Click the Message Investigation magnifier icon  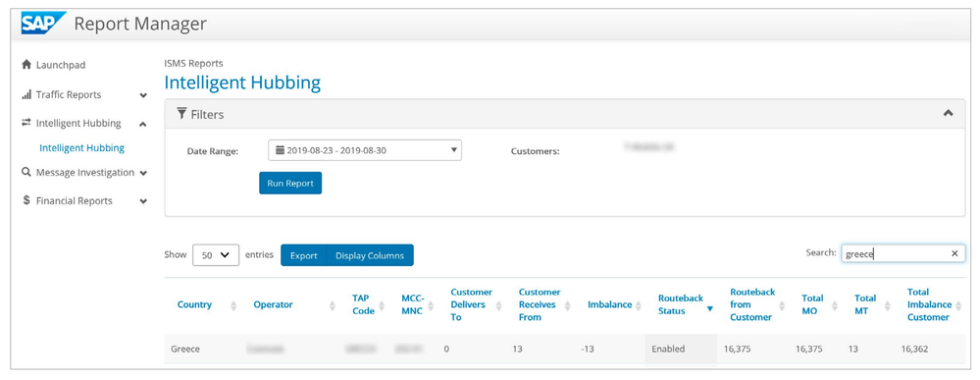[x=26, y=172]
